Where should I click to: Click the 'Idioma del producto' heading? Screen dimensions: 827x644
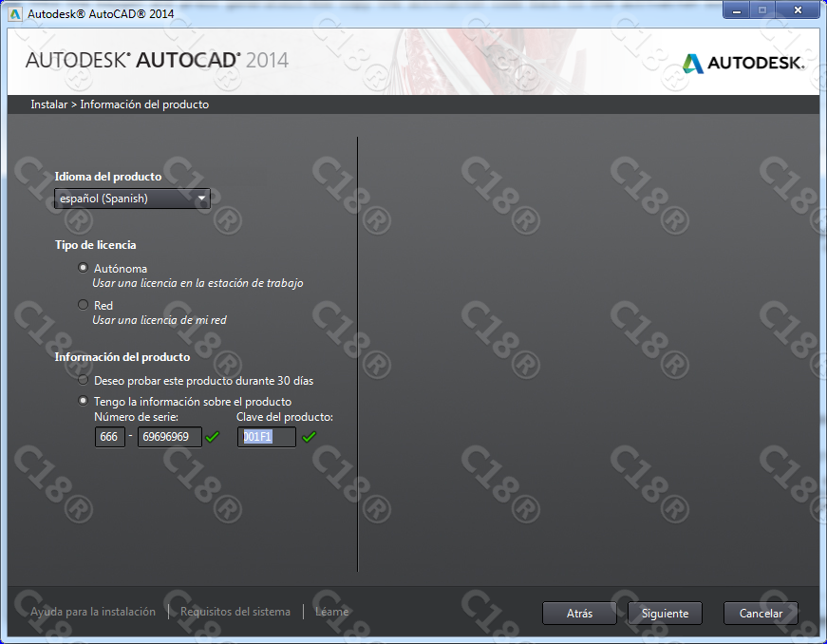[108, 177]
